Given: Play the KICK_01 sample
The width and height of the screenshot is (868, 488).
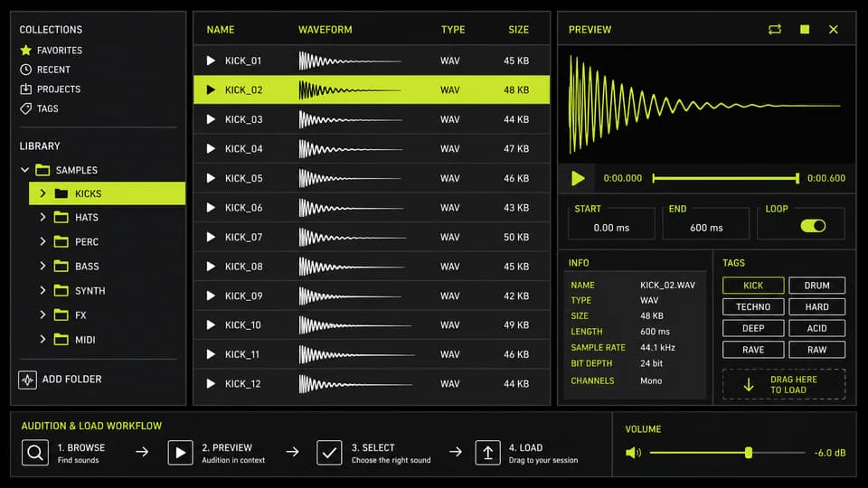Looking at the screenshot, I should [x=211, y=61].
